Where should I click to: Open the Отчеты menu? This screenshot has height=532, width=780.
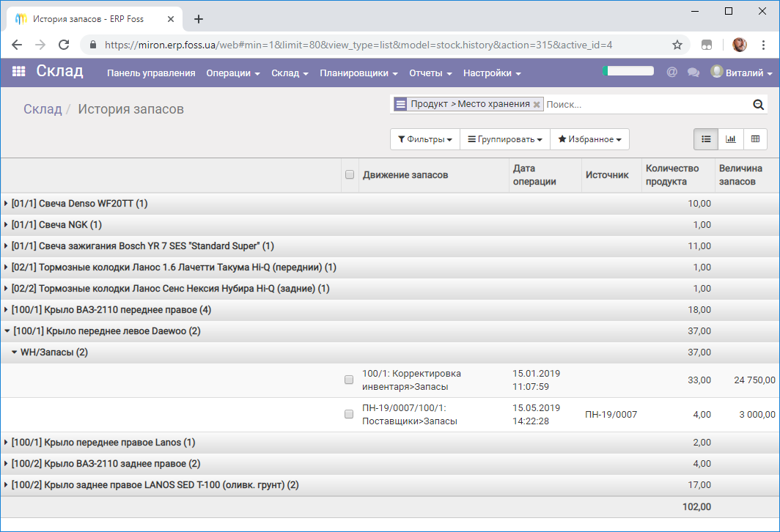click(430, 73)
